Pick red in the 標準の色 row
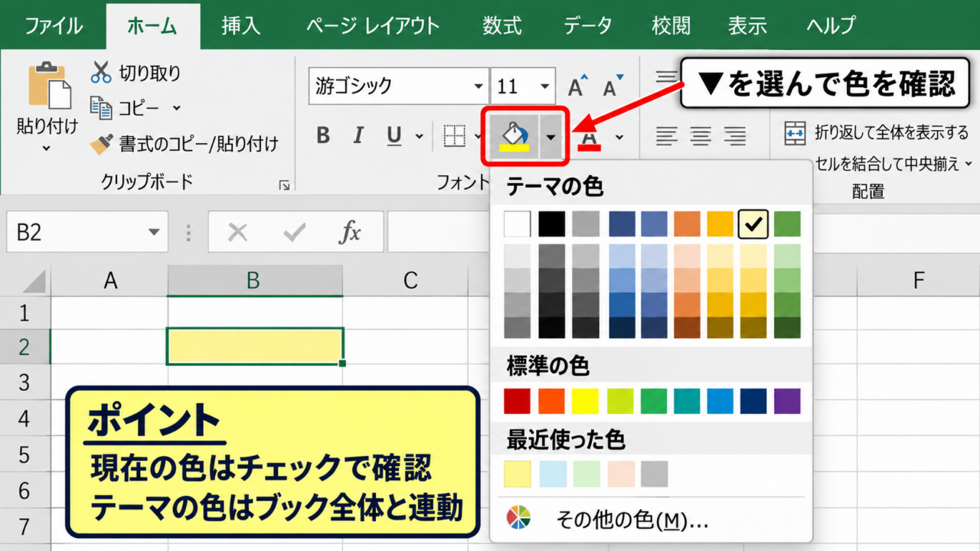Screen dimensions: 980x551 tap(517, 401)
